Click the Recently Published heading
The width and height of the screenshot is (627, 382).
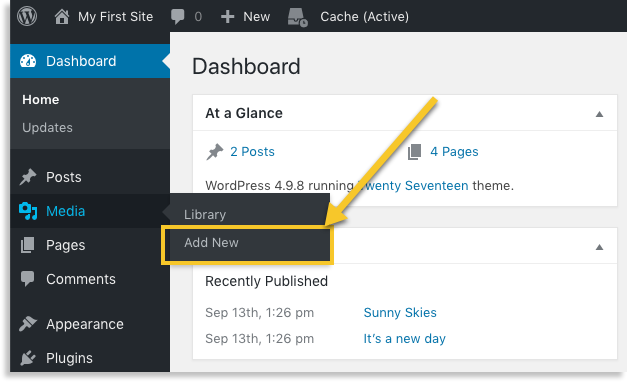[x=266, y=281]
